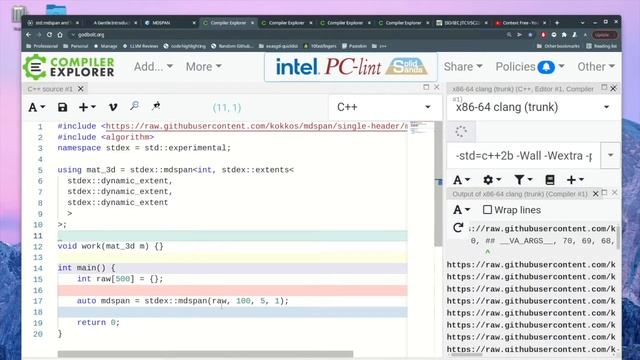Reload the godbolt.org page
Screen dimensions: 640x360
click(49, 35)
